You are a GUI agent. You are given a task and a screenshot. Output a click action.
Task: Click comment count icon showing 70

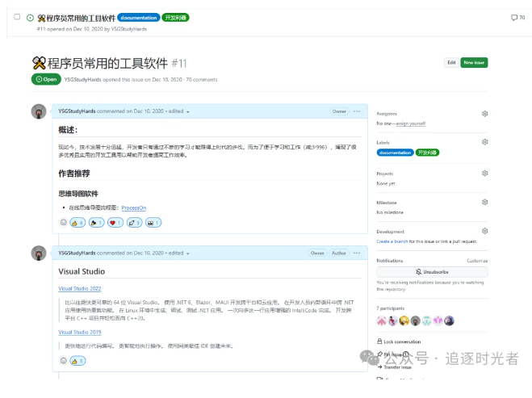point(517,17)
